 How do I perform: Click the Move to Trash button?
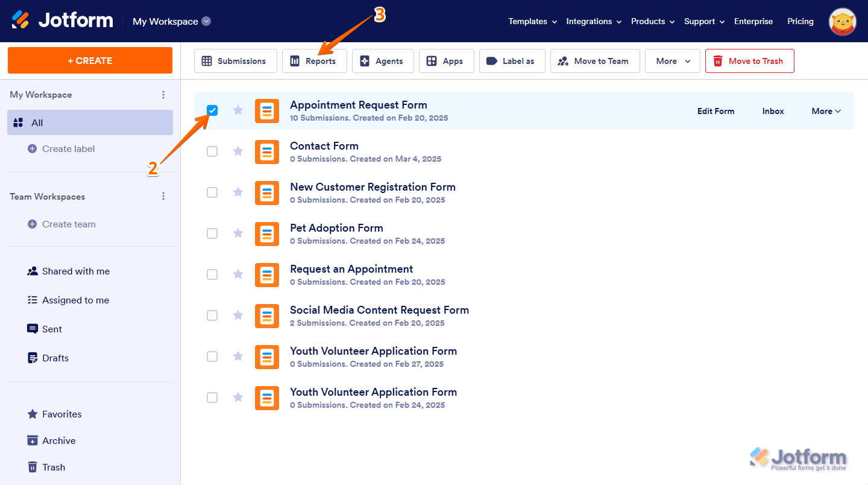coord(749,61)
